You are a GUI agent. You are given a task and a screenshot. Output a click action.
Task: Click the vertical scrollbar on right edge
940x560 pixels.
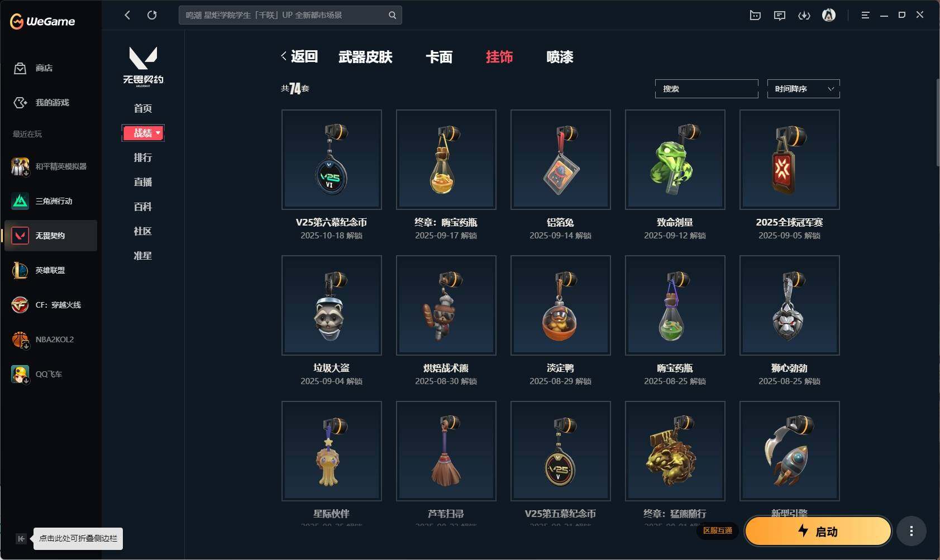pos(937,123)
